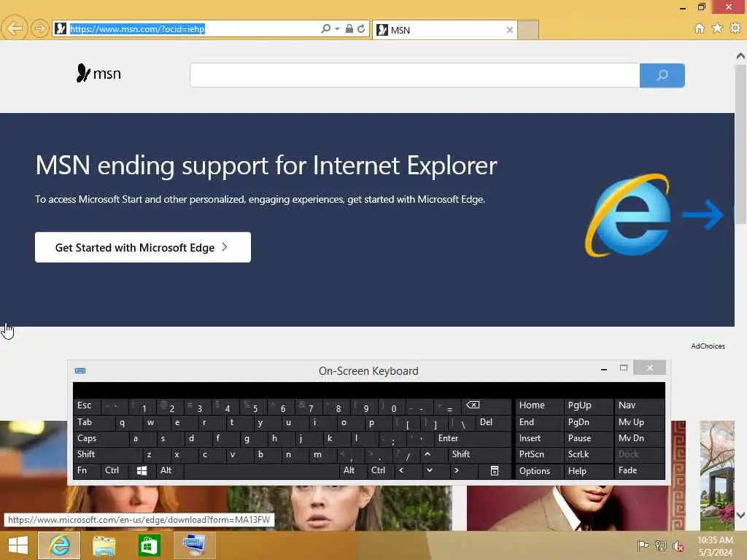
Task: Click the browser Back arrow button
Action: tap(15, 28)
